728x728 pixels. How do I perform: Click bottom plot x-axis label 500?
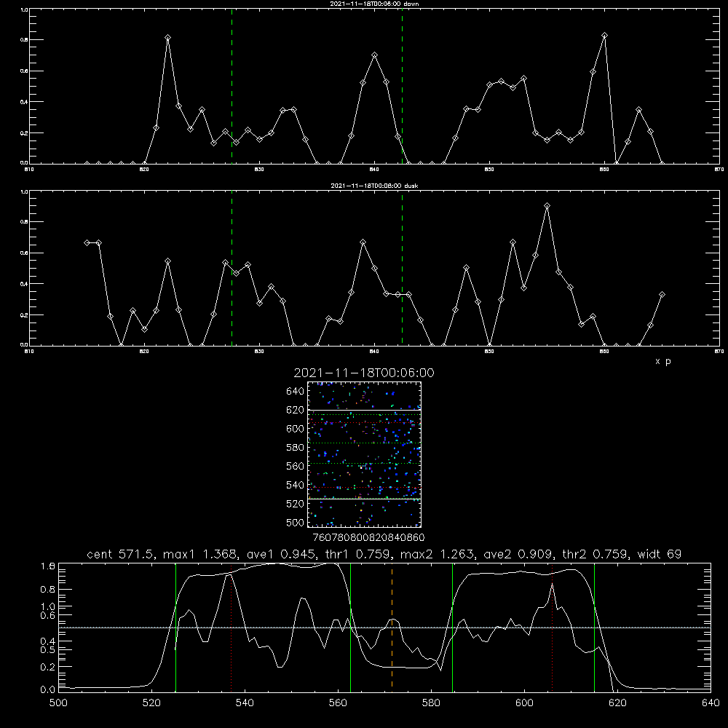click(58, 703)
